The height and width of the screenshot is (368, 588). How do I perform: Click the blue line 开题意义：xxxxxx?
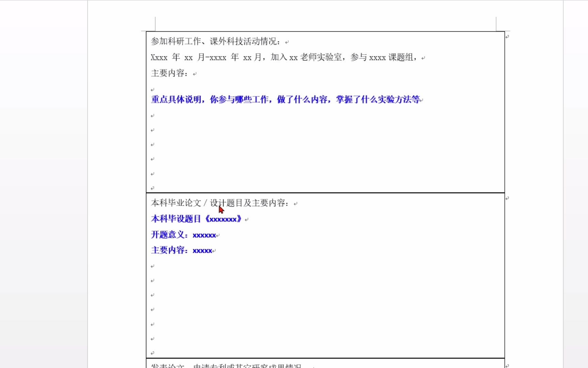tap(183, 235)
